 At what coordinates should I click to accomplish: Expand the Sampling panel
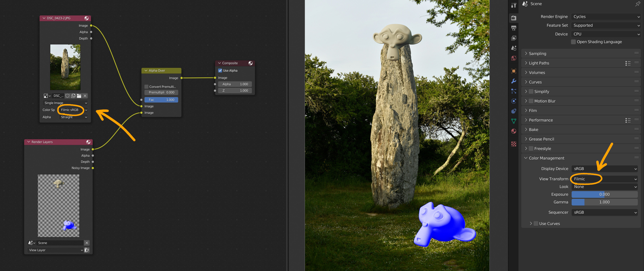pos(581,54)
